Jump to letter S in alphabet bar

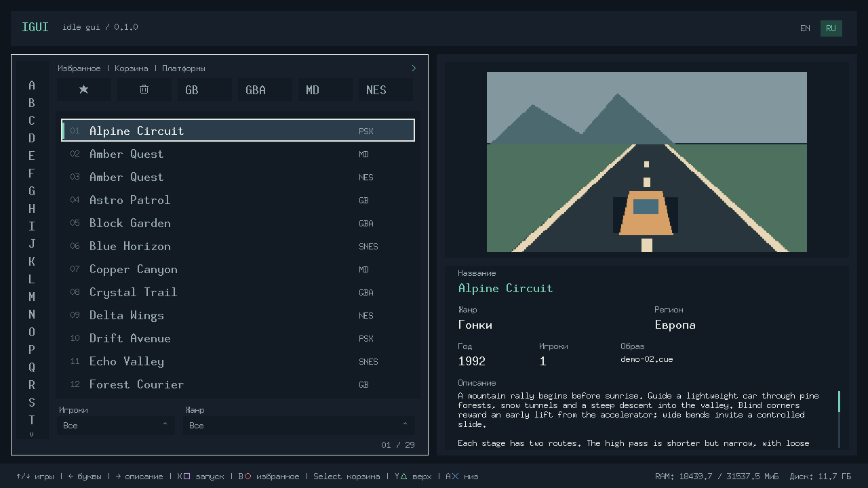[x=31, y=403]
